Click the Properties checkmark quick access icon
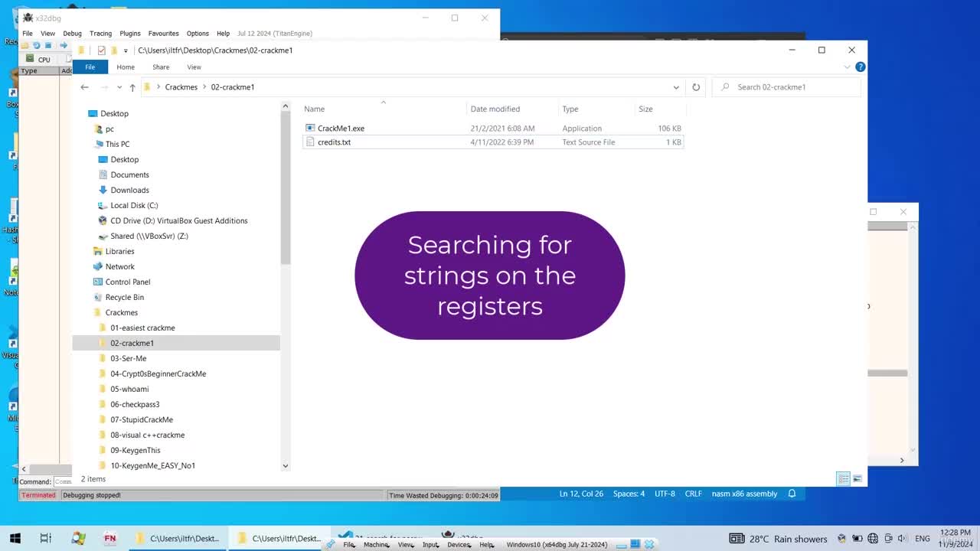Screen dimensions: 980x551 tap(101, 51)
